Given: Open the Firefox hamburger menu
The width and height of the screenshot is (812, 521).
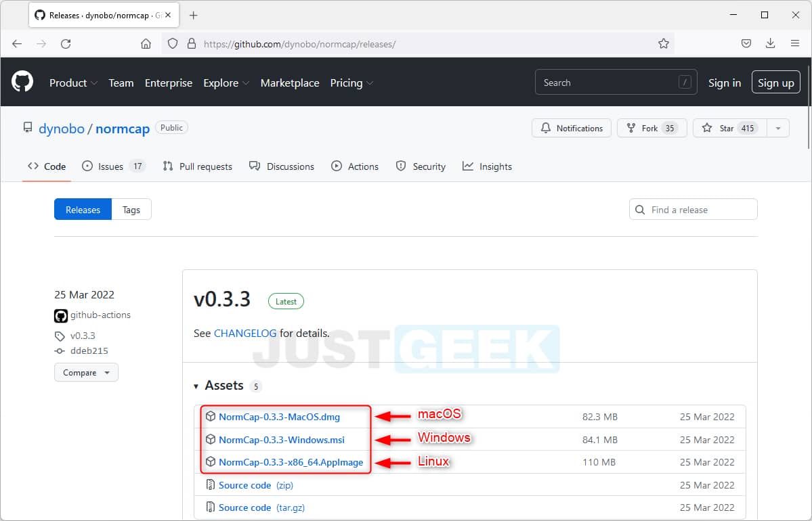Looking at the screenshot, I should pos(795,43).
